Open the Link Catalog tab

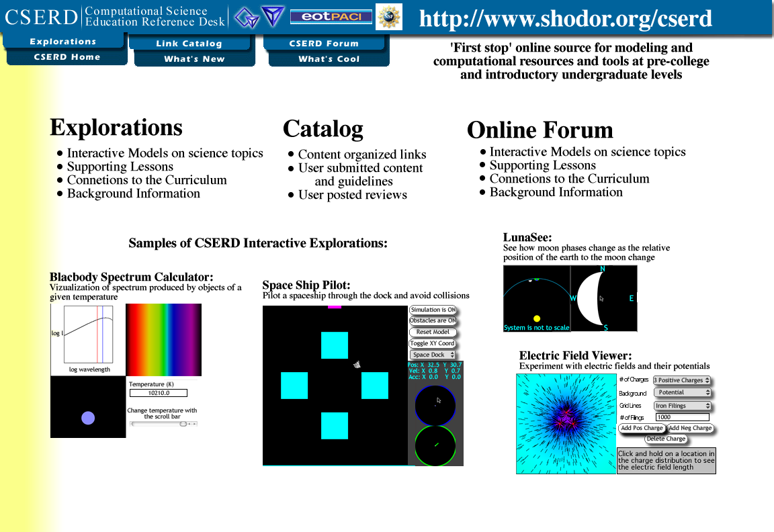[x=189, y=44]
